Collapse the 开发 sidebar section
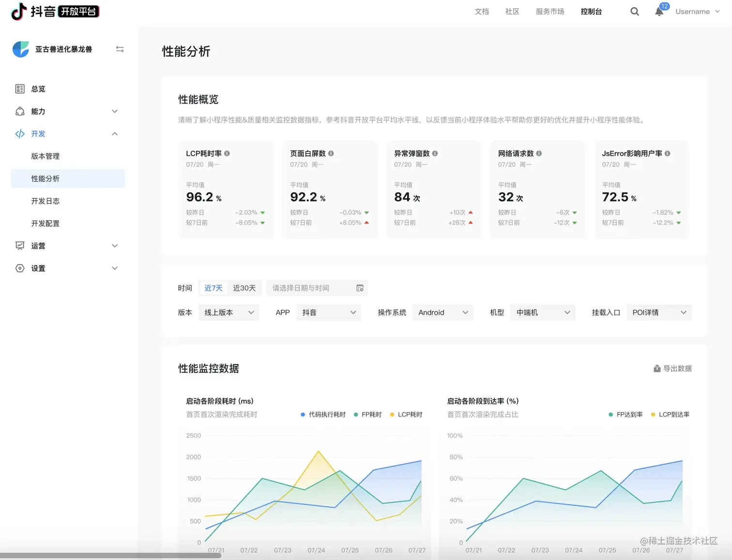This screenshot has height=560, width=732. coord(115,134)
